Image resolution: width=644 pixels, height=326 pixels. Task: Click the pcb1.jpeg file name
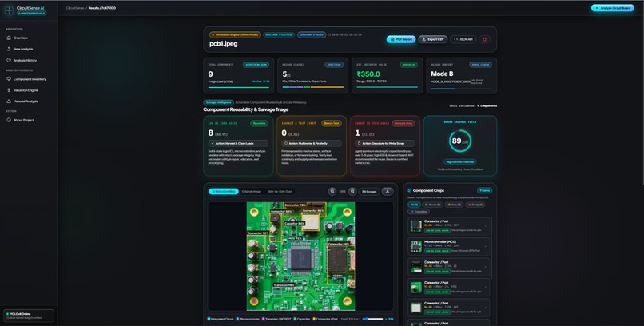tap(224, 44)
